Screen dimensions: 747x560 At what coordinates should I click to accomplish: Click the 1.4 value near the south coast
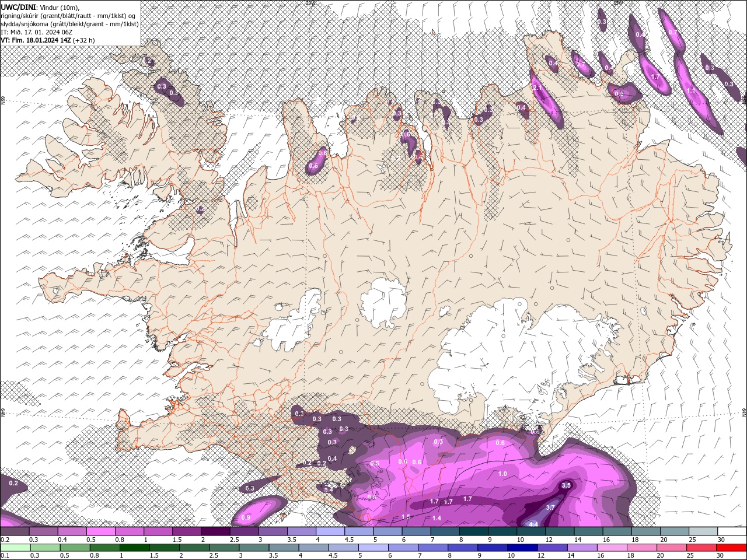tap(437, 518)
